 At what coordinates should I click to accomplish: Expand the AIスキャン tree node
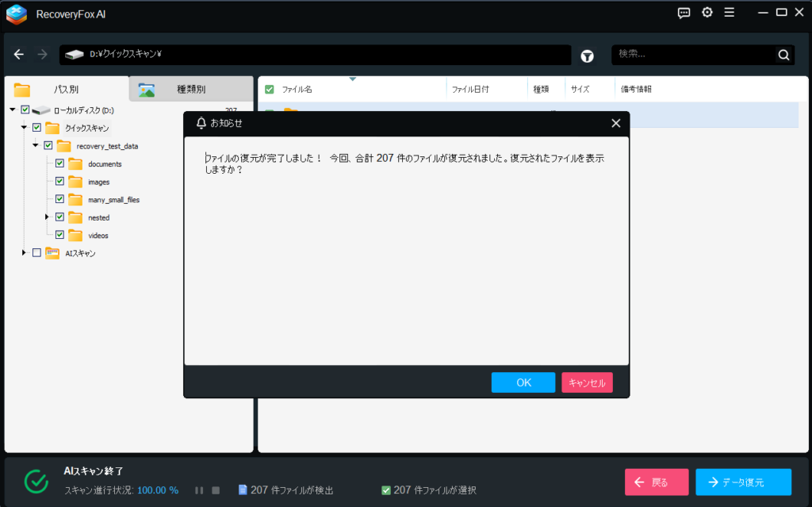pos(25,253)
